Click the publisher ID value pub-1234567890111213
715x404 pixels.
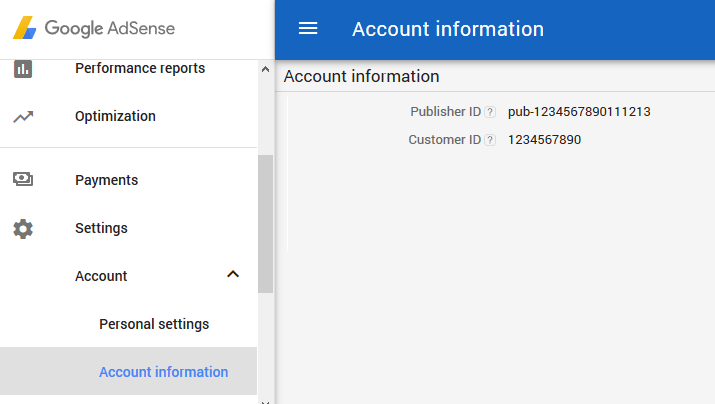pos(579,112)
